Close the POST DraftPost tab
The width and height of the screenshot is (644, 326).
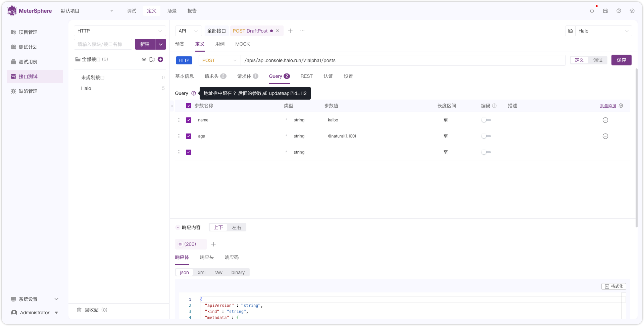[278, 31]
